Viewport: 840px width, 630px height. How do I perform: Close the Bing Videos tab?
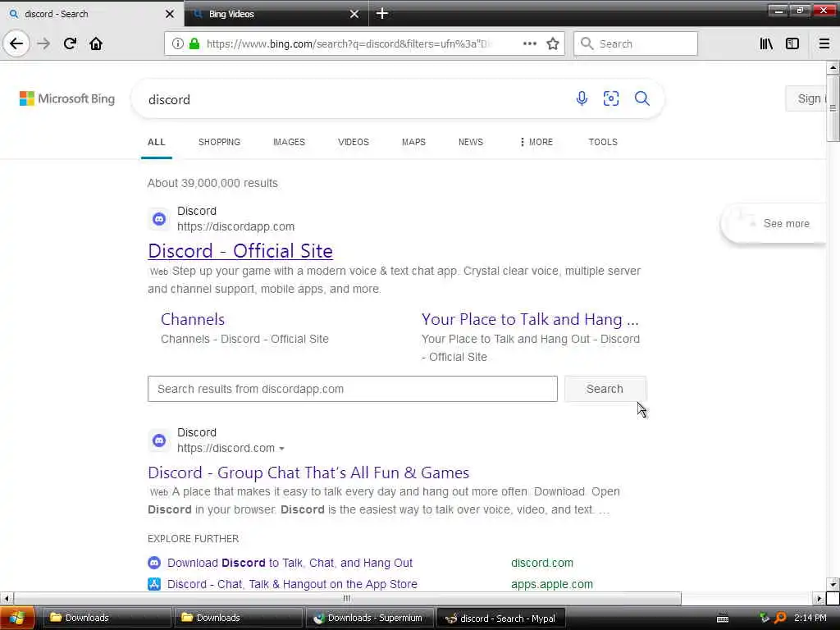(354, 14)
